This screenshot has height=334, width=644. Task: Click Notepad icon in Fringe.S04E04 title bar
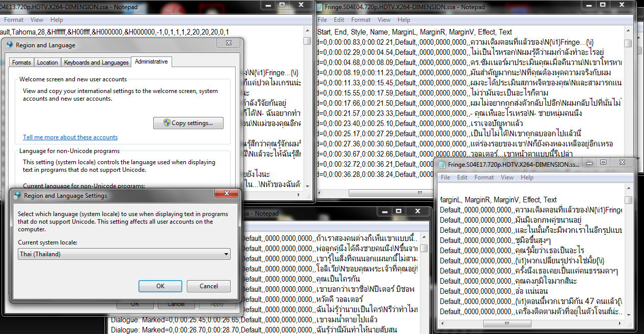(x=319, y=7)
